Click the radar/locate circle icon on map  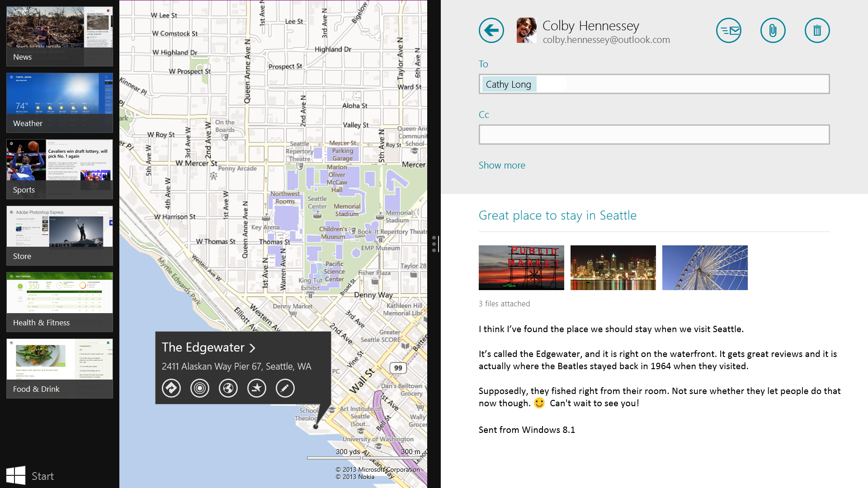(x=199, y=388)
